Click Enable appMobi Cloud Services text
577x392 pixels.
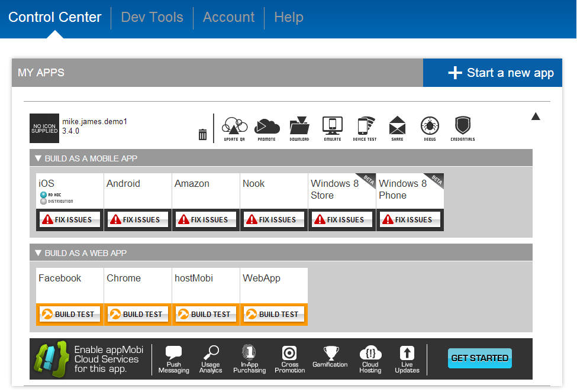[109, 359]
